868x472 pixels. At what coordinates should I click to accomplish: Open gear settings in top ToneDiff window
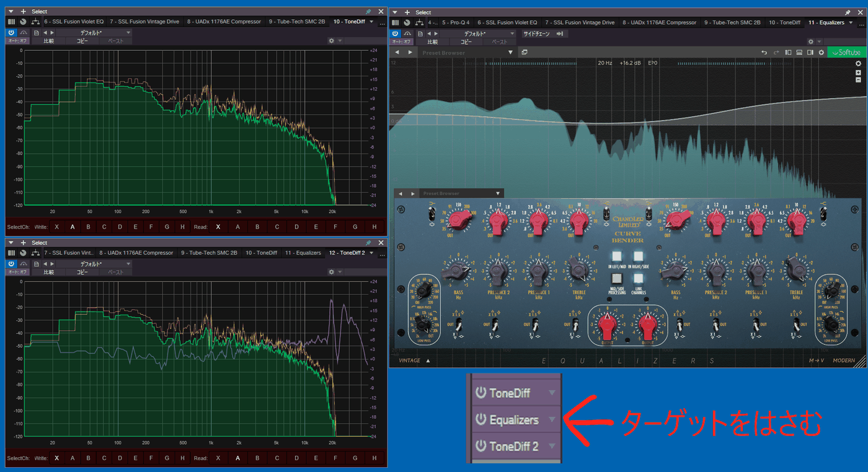(332, 41)
